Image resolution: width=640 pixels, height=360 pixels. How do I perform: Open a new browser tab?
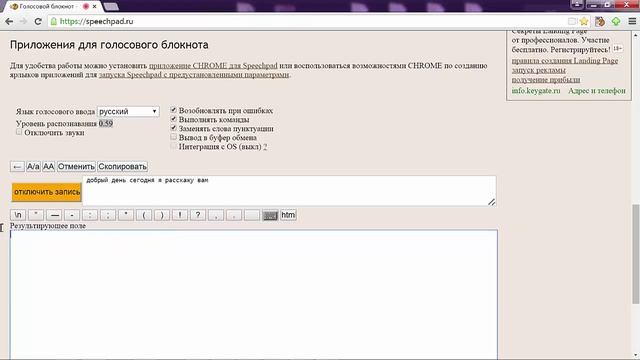(x=111, y=7)
